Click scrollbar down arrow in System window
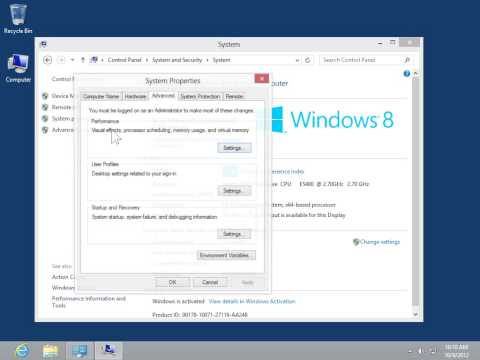The height and width of the screenshot is (360, 480). pyautogui.click(x=415, y=314)
